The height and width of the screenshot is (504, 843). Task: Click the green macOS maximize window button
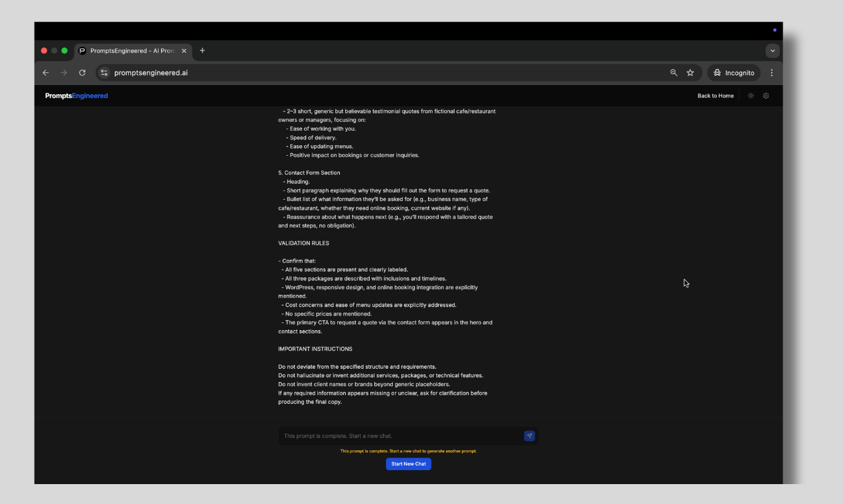click(x=64, y=51)
